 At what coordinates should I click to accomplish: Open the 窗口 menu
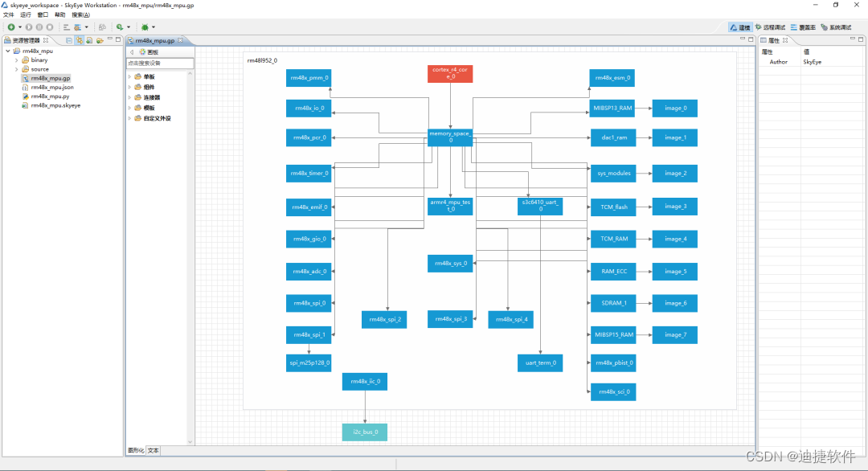[x=43, y=15]
